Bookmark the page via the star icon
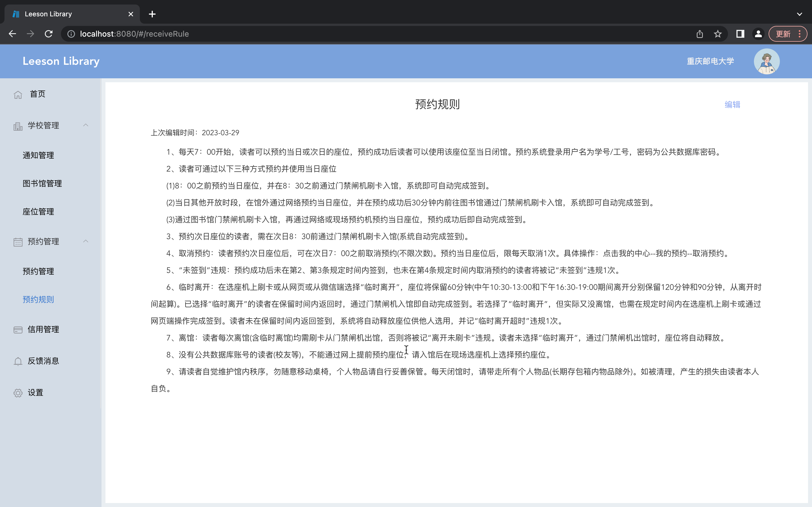This screenshot has height=507, width=812. click(x=717, y=34)
